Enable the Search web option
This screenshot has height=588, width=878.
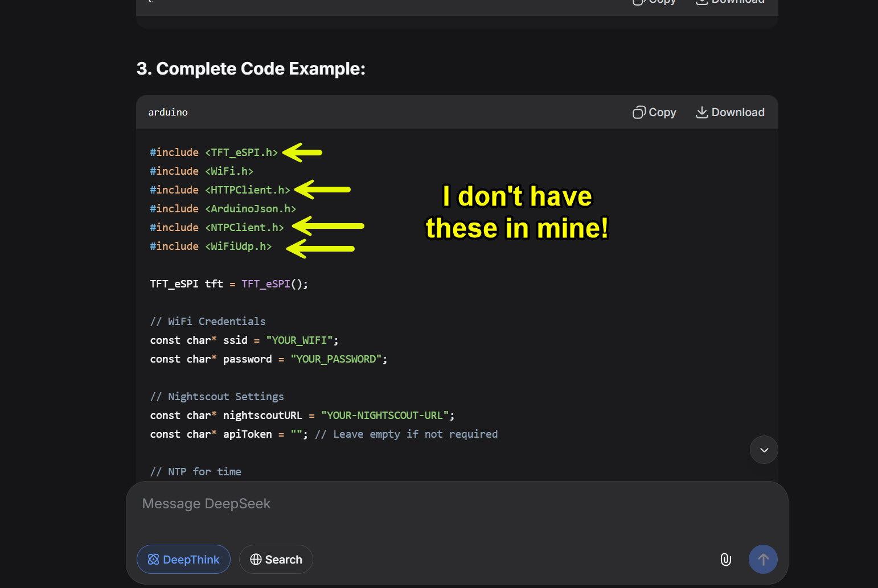[x=284, y=560]
